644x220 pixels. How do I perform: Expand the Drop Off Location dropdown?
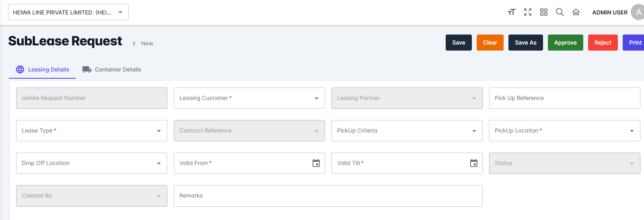158,163
